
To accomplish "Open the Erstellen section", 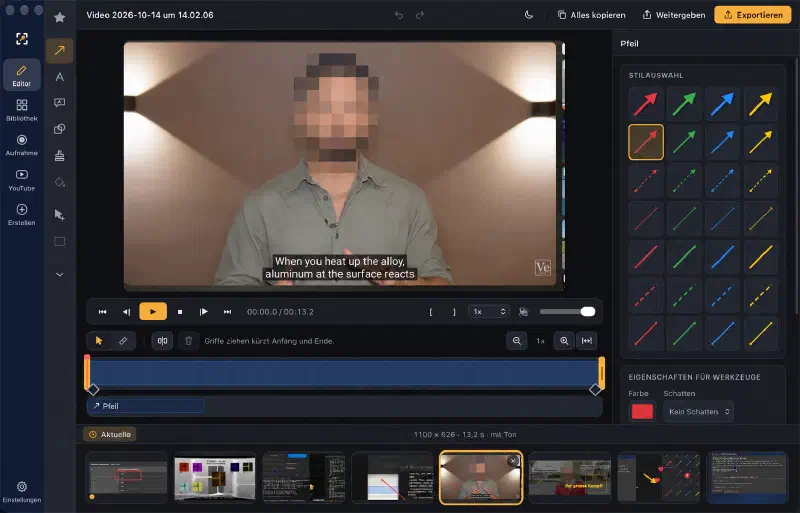I will pyautogui.click(x=21, y=215).
